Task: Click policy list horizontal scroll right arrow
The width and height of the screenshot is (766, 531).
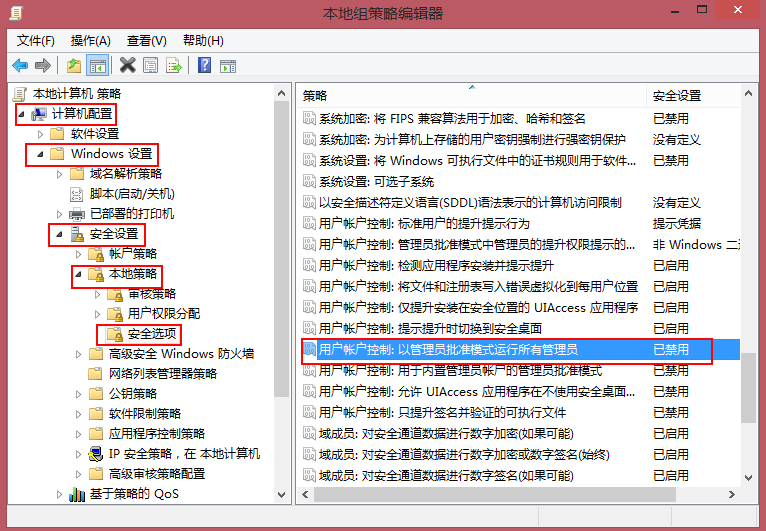Action: pyautogui.click(x=732, y=495)
